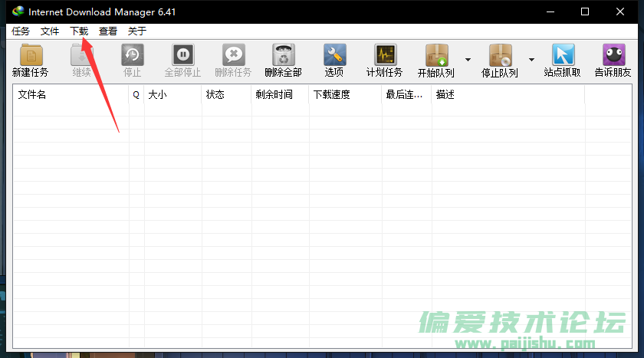Open the 下载 (Downloads) menu

tap(79, 31)
